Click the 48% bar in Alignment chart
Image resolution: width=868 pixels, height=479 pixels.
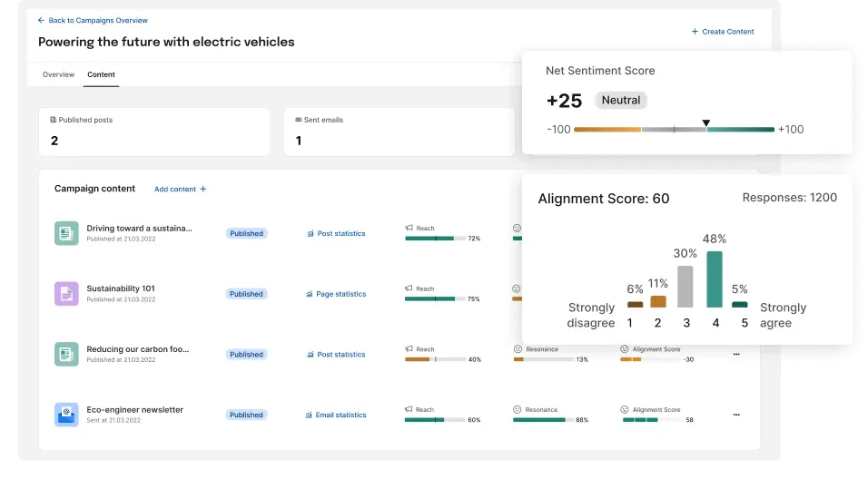[x=715, y=279]
